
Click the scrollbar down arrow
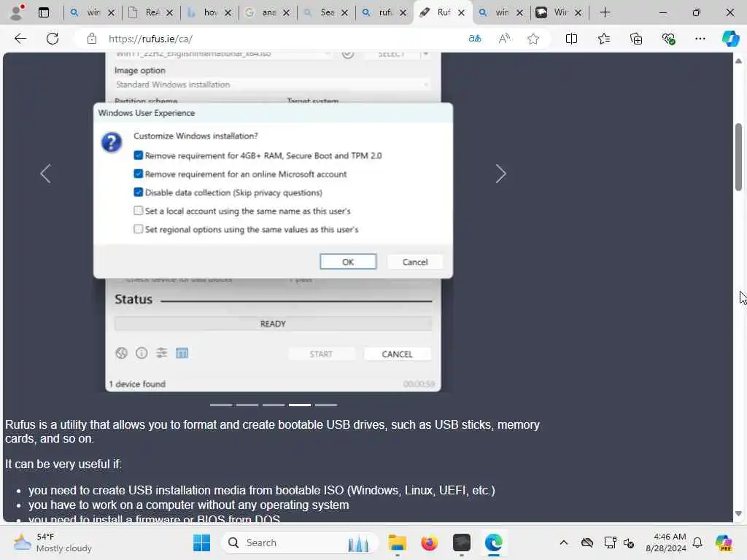click(x=738, y=514)
